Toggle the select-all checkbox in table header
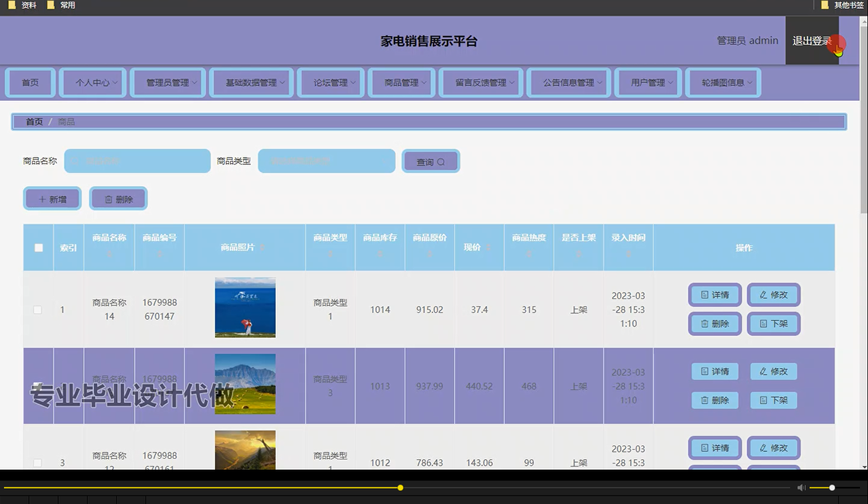Image resolution: width=868 pixels, height=504 pixels. point(38,247)
